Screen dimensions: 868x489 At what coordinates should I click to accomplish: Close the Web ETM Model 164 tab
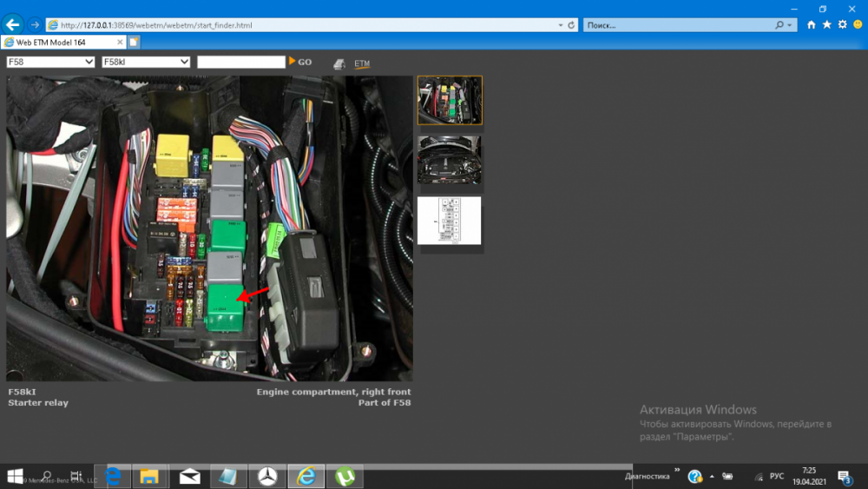(120, 42)
